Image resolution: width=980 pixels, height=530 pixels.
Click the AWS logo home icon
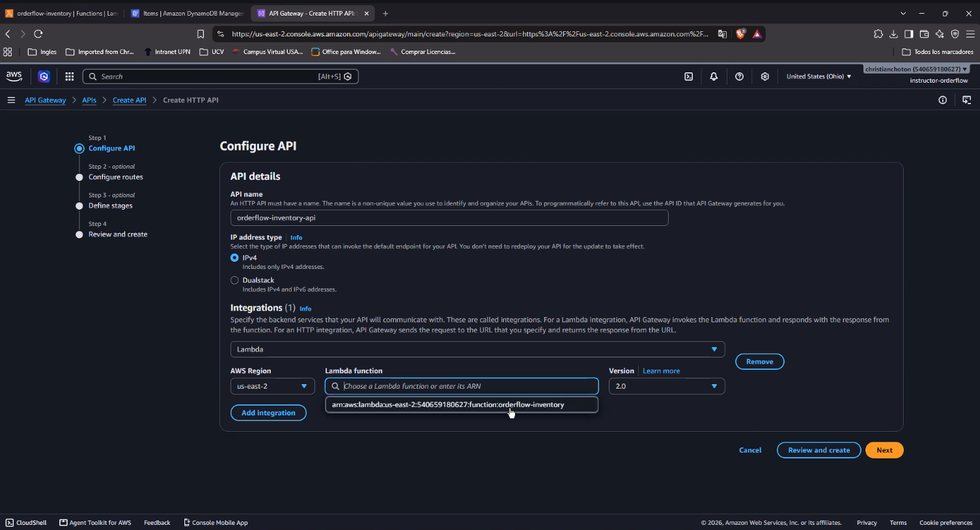(x=14, y=76)
